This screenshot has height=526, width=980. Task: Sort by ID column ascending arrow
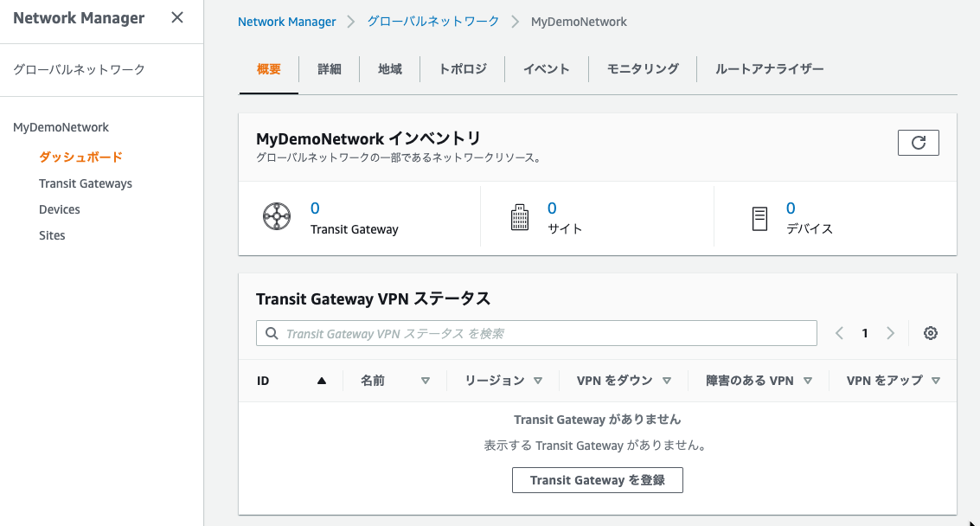point(321,381)
